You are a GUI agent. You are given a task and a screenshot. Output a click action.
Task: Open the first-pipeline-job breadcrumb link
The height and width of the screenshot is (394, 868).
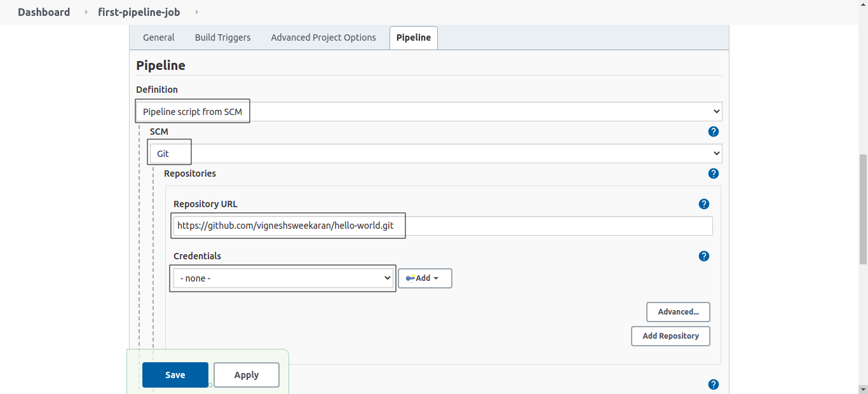point(139,12)
